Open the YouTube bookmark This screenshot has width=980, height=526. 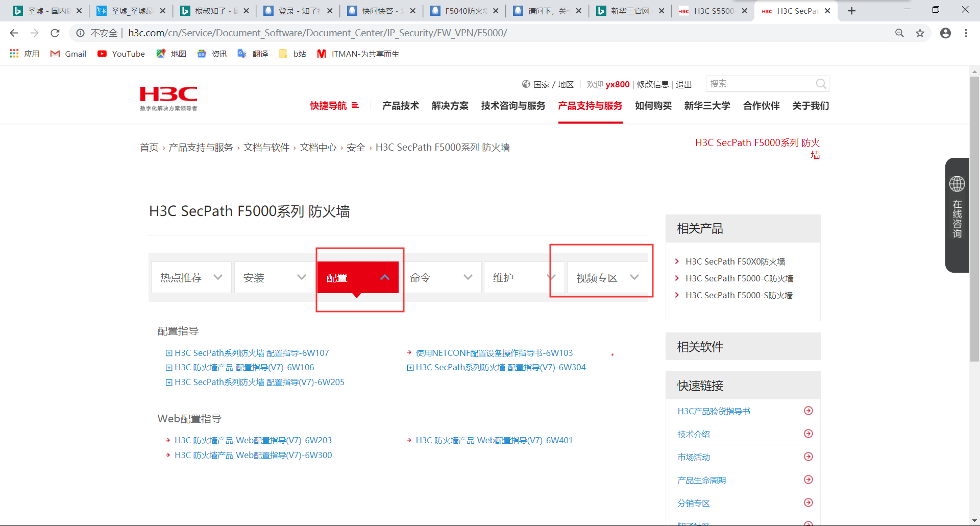[x=121, y=54]
